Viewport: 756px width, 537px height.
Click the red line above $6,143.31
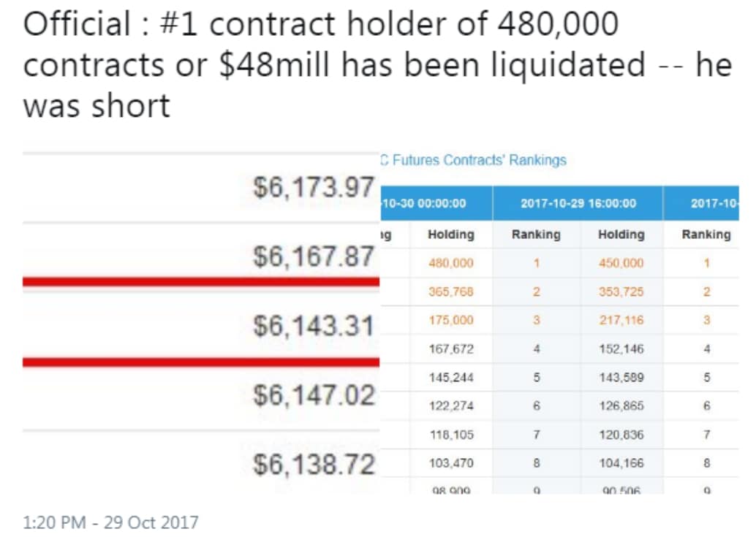201,282
